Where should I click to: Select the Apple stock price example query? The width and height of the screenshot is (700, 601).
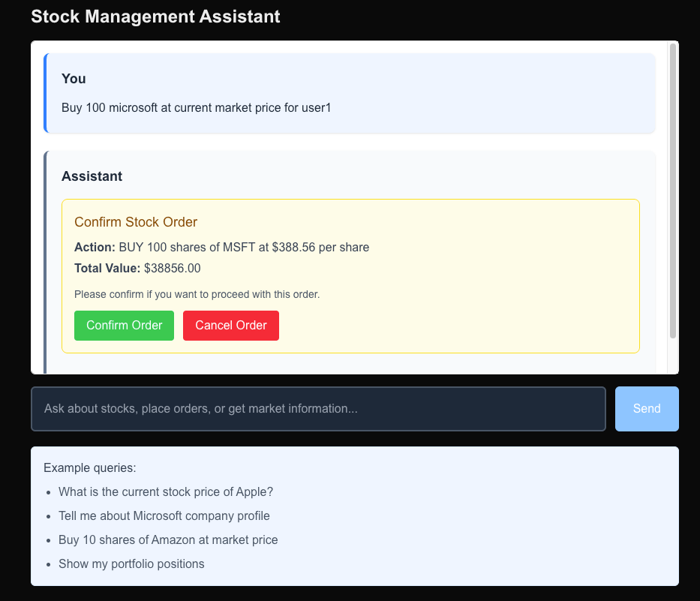click(166, 492)
